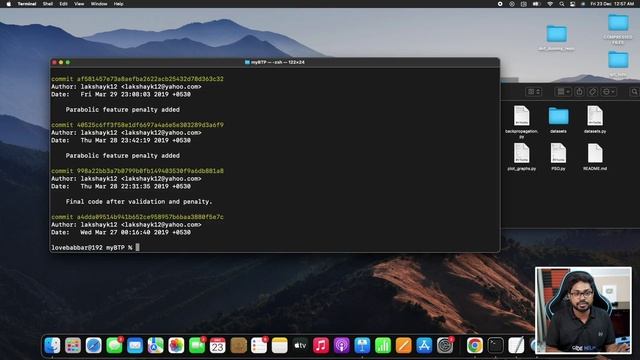Click Finder search icon
This screenshot has width=640, height=360.
634,92
